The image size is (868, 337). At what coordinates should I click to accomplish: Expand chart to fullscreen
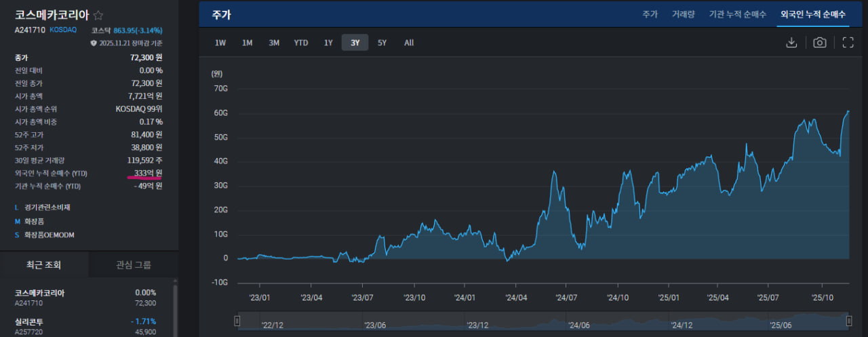tap(848, 43)
